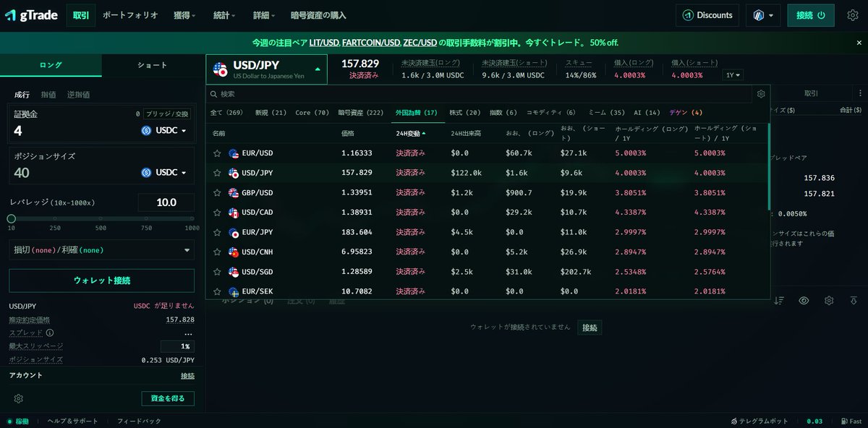Click the collapse-down arrow icon in positions bar

coord(854,301)
